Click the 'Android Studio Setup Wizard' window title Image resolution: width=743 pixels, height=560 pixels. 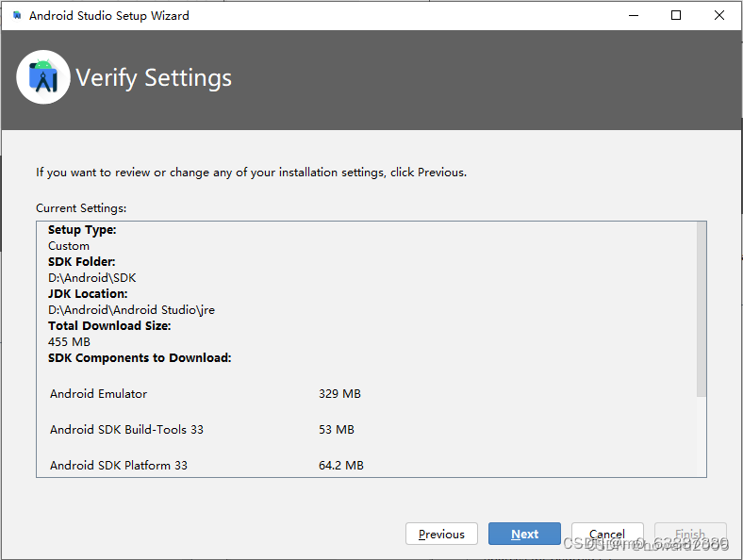(x=109, y=16)
